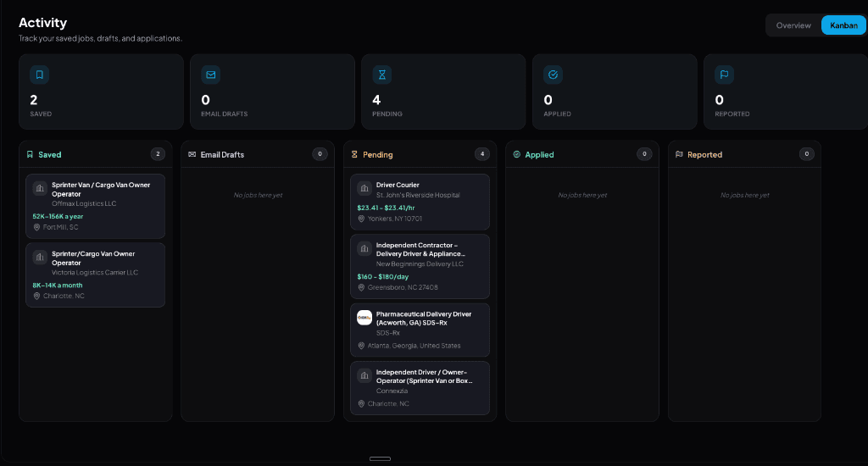Click company icon on Victoria Logistics card

(x=40, y=258)
